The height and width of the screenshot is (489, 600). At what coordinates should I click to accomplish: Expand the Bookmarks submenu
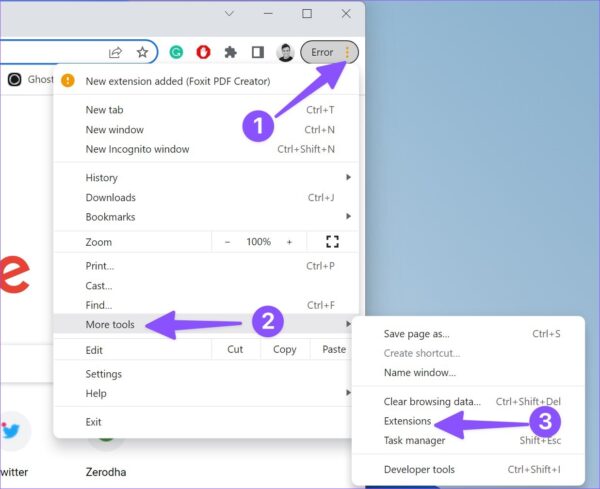click(x=348, y=216)
